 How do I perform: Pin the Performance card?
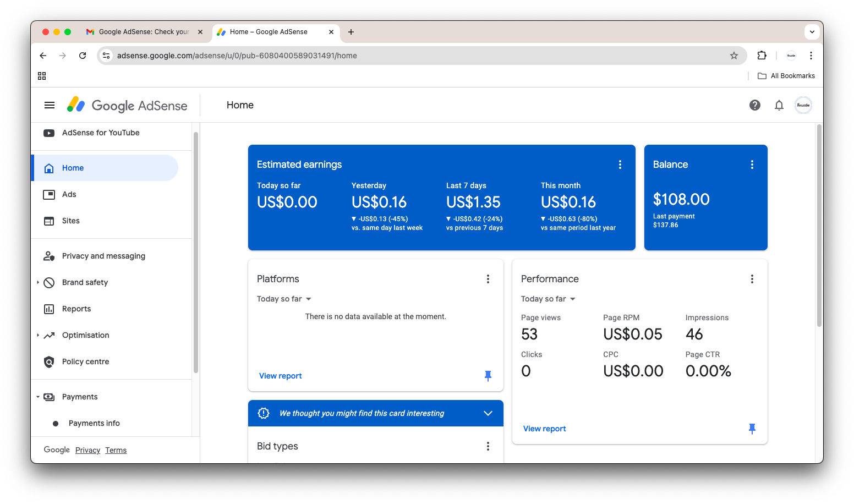point(752,429)
